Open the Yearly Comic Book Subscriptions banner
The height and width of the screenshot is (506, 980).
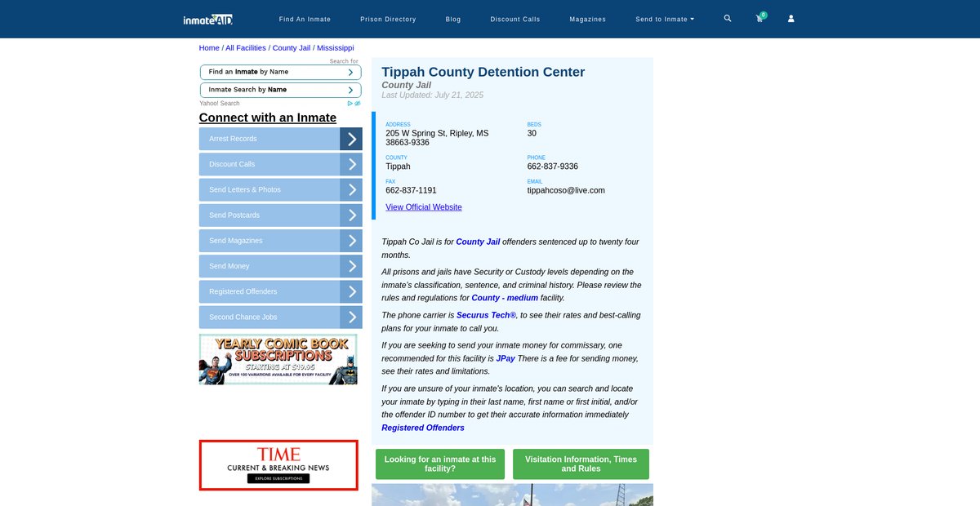278,360
